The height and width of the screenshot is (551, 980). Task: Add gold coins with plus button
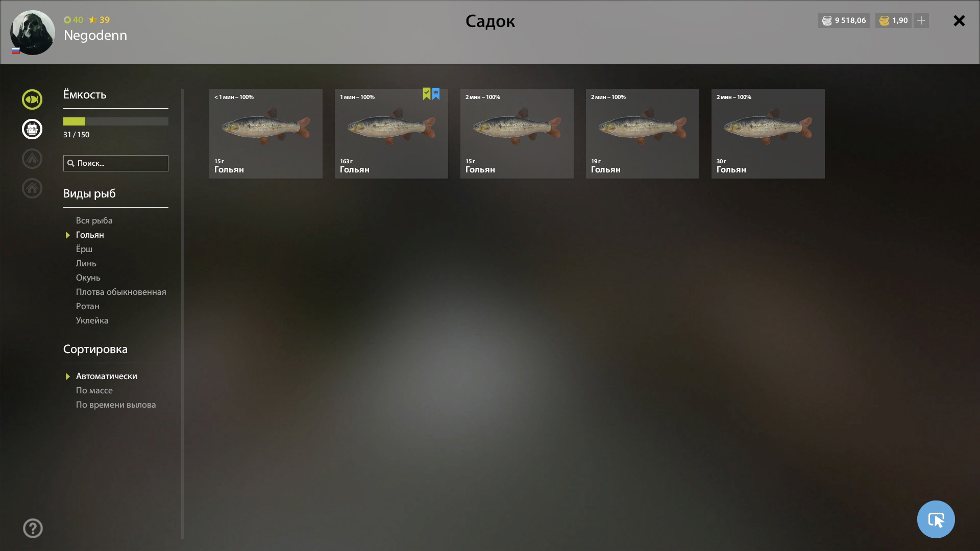[x=921, y=20]
